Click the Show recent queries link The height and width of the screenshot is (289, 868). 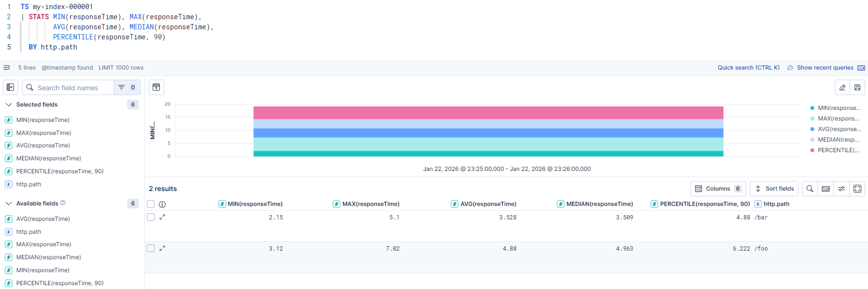pos(825,68)
